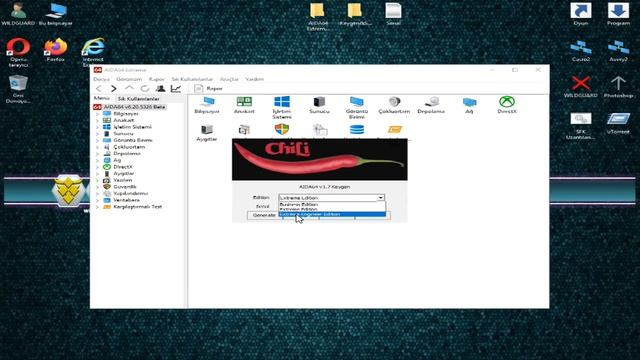The image size is (640, 360).
Task: Select DirectX in the tree
Action: [x=123, y=167]
